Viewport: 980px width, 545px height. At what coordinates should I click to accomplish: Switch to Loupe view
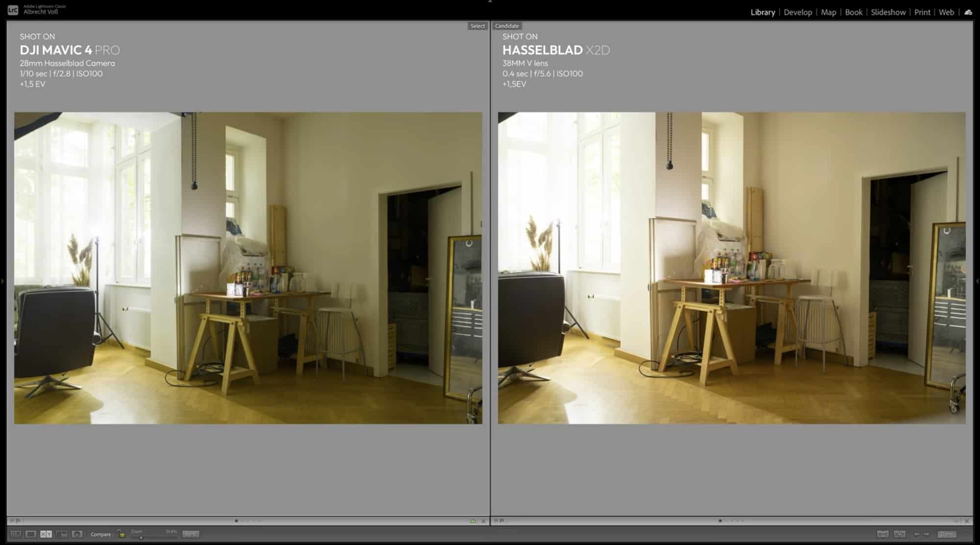pyautogui.click(x=30, y=534)
